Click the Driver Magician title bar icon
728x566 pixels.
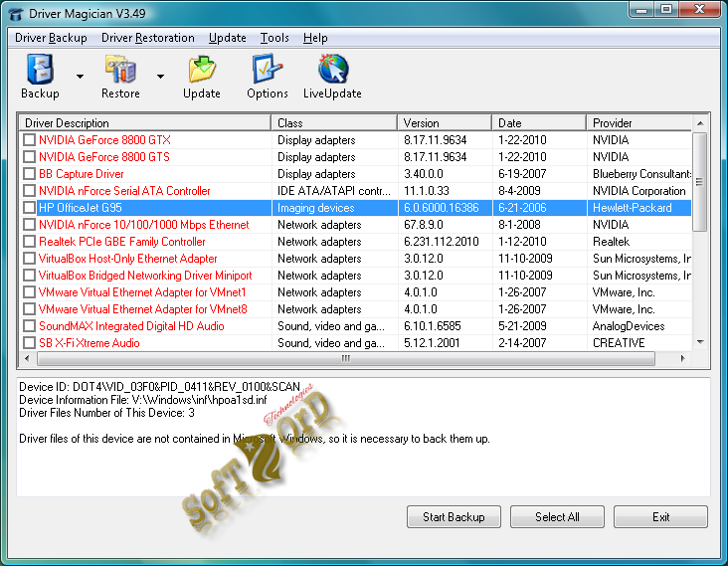[x=15, y=14]
